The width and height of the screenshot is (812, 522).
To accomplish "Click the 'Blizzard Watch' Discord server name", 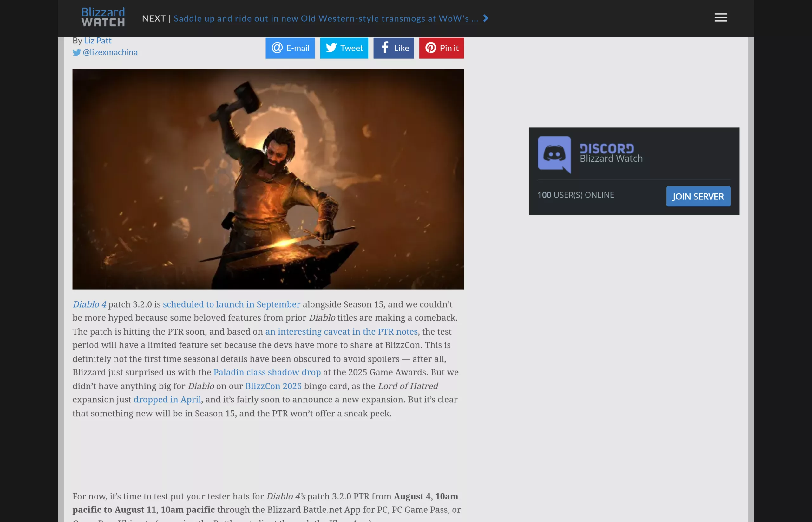I will (x=611, y=159).
